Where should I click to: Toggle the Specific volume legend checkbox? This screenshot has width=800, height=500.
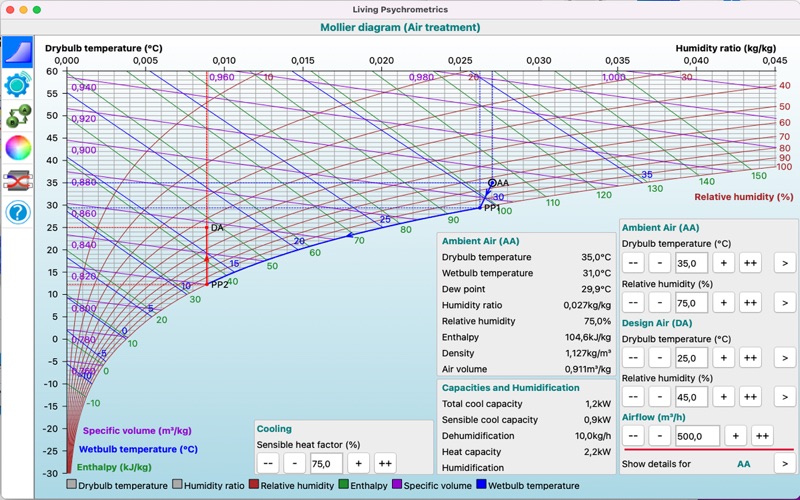(x=397, y=484)
